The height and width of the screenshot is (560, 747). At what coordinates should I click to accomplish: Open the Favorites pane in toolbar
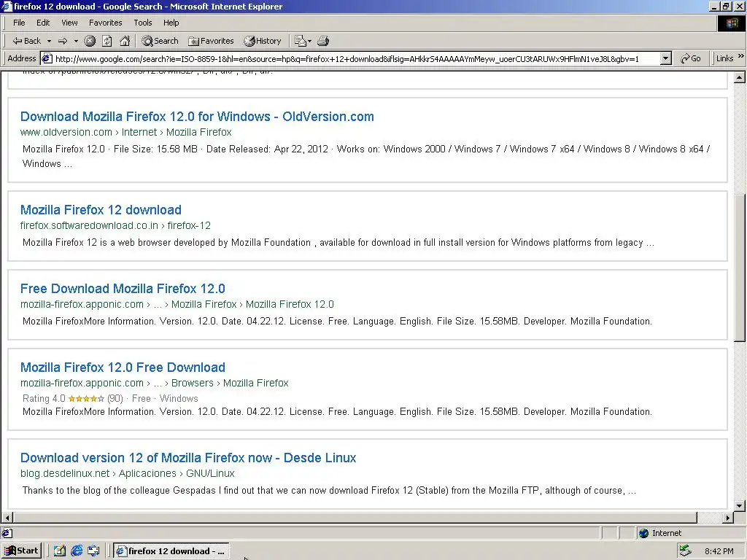[211, 41]
